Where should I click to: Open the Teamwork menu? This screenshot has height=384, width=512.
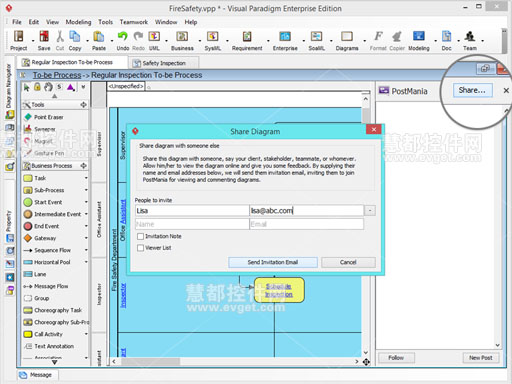pyautogui.click(x=134, y=22)
